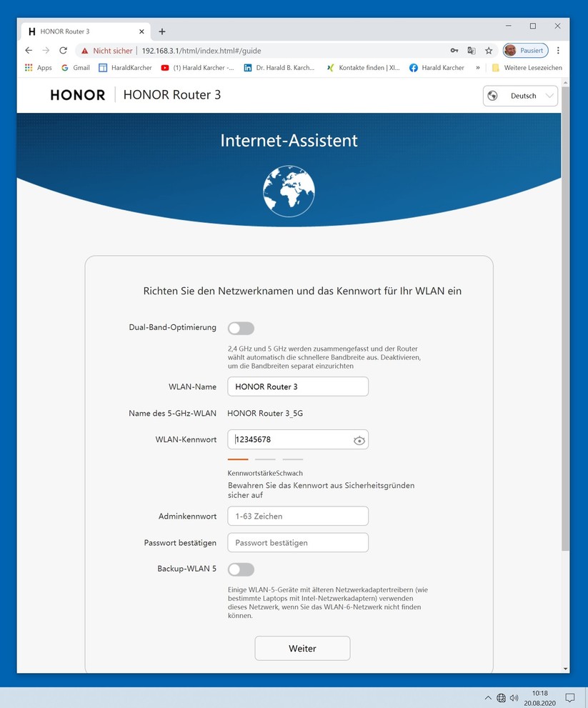The width and height of the screenshot is (588, 708).
Task: Click the volume icon in system tray
Action: [514, 697]
